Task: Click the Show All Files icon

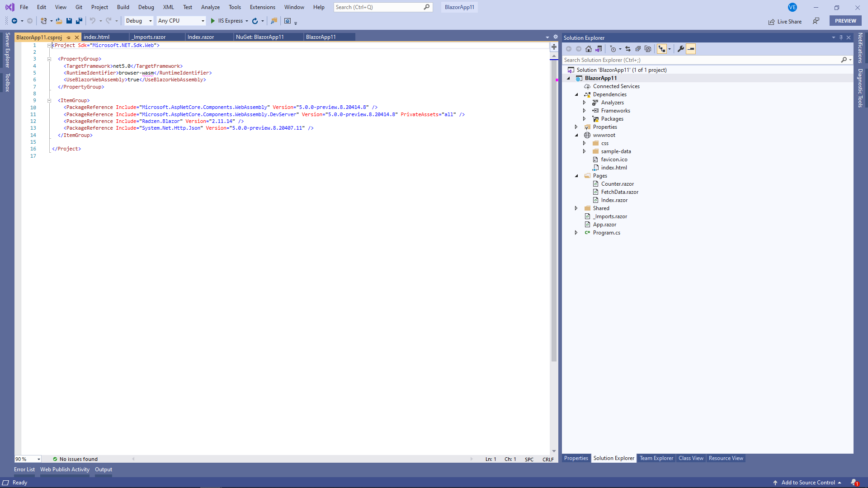Action: (648, 49)
